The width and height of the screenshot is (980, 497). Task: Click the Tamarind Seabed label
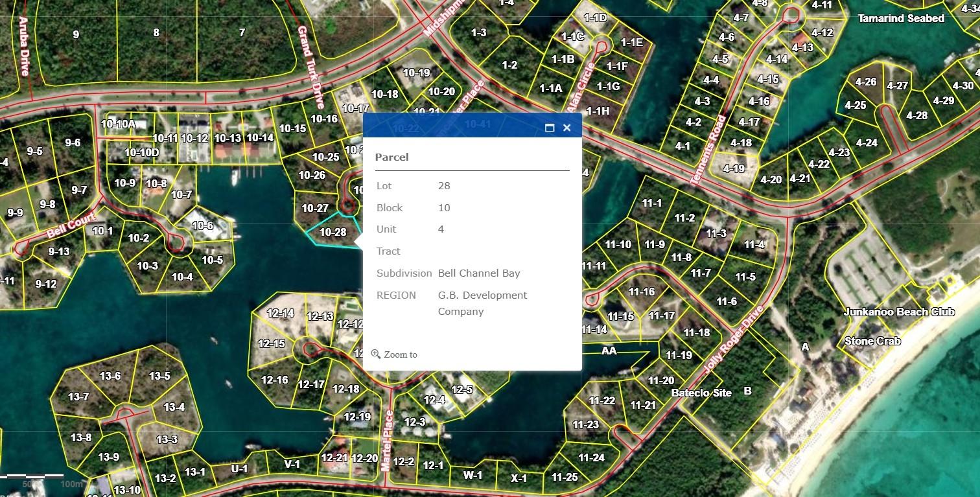[900, 19]
